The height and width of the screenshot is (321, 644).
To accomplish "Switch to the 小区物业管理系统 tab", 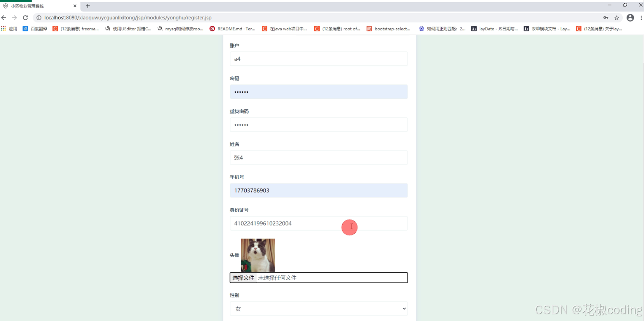I will pyautogui.click(x=37, y=6).
